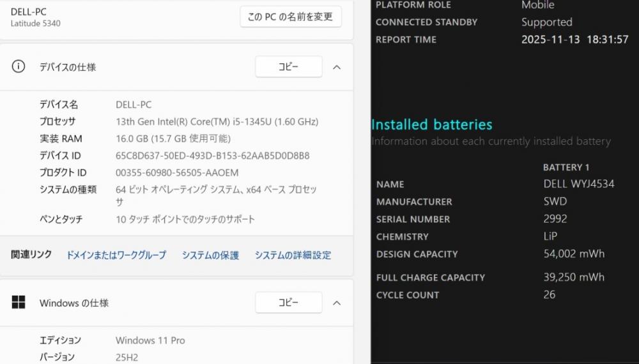Open システムの保護 link
The height and width of the screenshot is (364, 639).
[210, 255]
